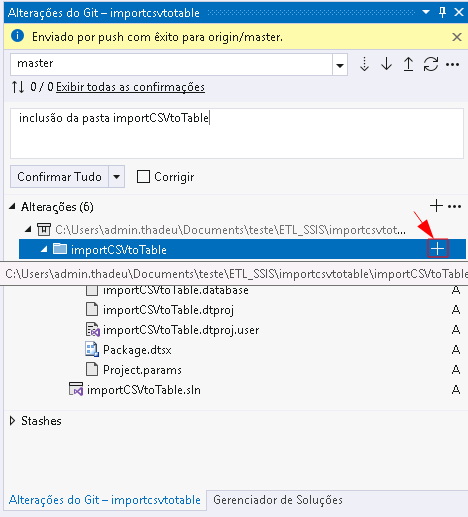The height and width of the screenshot is (517, 468).
Task: Collapse the Alterações (6) section
Action: pos(12,206)
